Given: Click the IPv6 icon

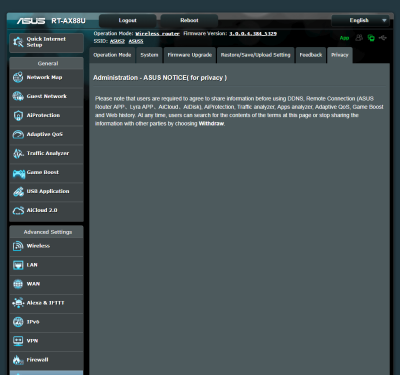Looking at the screenshot, I should [18, 322].
